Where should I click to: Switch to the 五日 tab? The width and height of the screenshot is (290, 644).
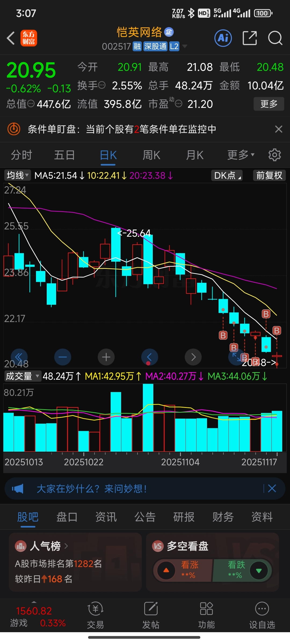click(64, 155)
